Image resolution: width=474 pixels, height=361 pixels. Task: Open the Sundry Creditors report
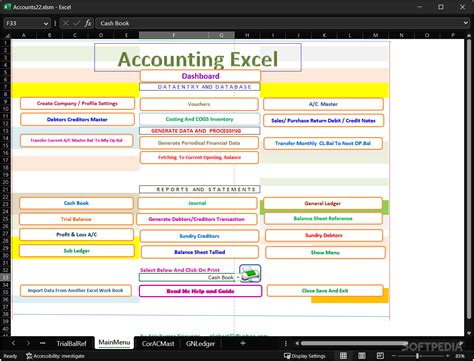199,236
